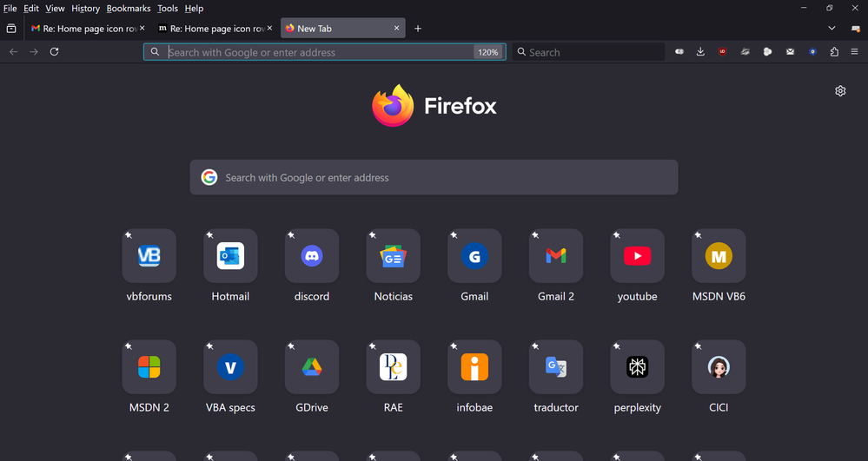Go back one page
The width and height of the screenshot is (868, 461).
[x=14, y=51]
